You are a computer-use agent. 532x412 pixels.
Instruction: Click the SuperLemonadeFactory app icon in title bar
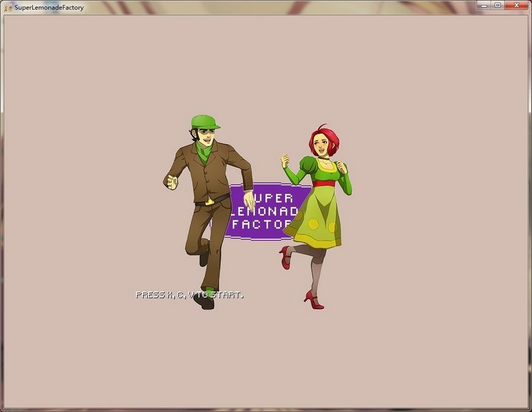[x=8, y=8]
